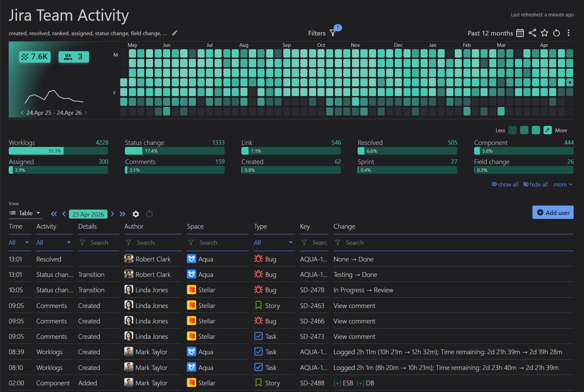The image size is (584, 392).
Task: Mark dashboard as favorite with star
Action: (544, 33)
